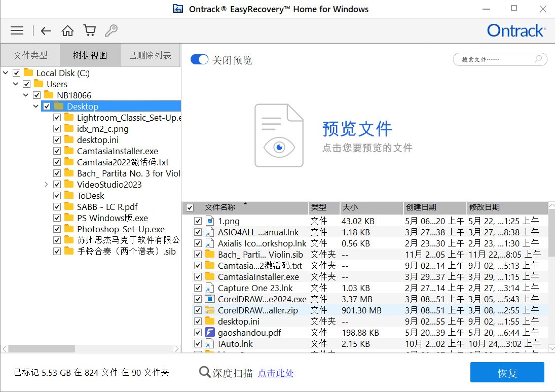The width and height of the screenshot is (555, 392).
Task: Click the key license activation icon
Action: [112, 30]
